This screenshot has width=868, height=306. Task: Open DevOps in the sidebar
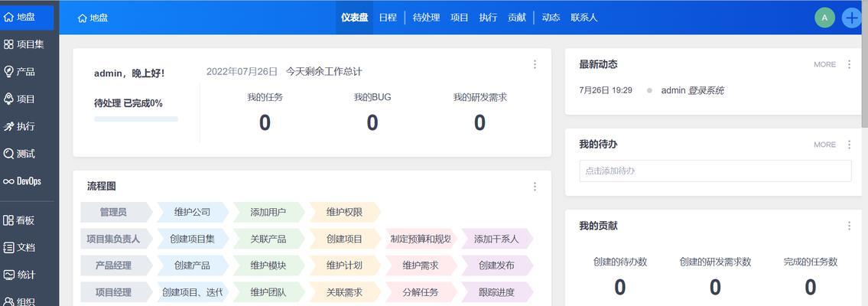[x=23, y=181]
